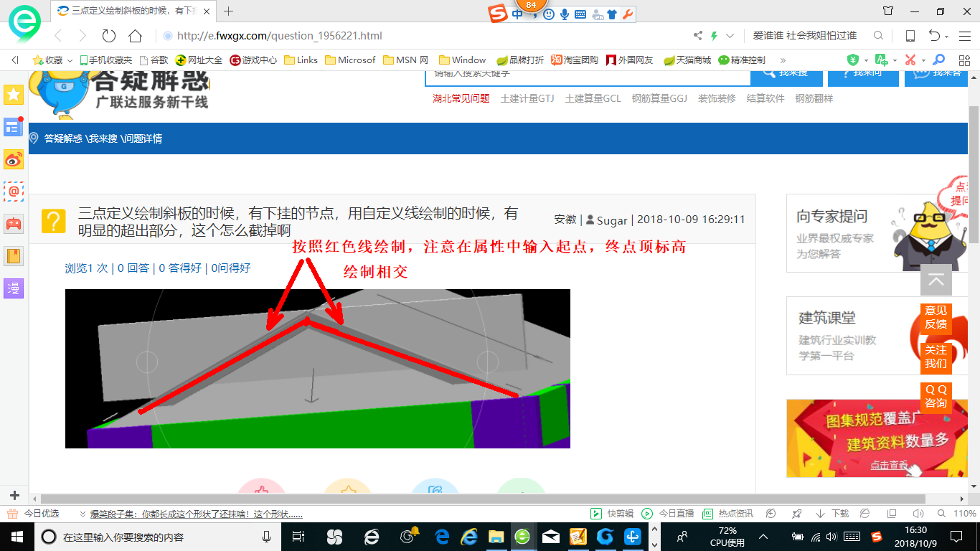Viewport: 980px width, 551px height.
Task: Click the 关注我们 follow us button
Action: [936, 357]
